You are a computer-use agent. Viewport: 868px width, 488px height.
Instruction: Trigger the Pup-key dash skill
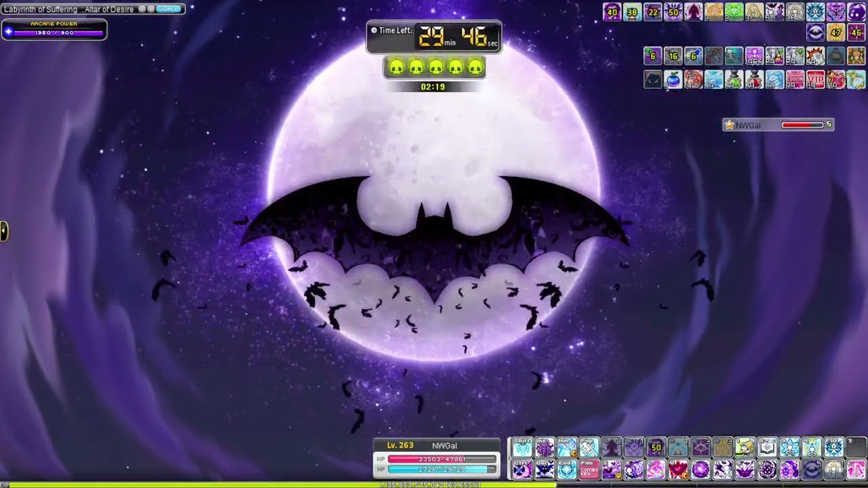(590, 447)
